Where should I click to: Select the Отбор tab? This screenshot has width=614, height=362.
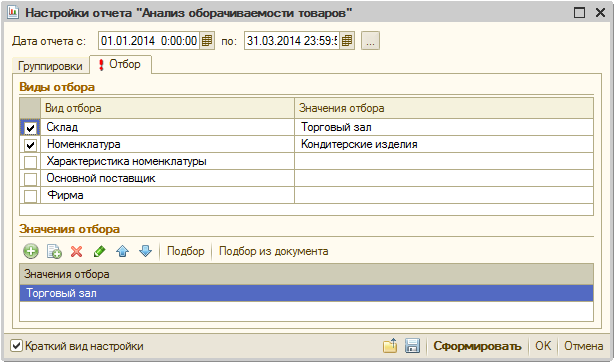pos(121,64)
